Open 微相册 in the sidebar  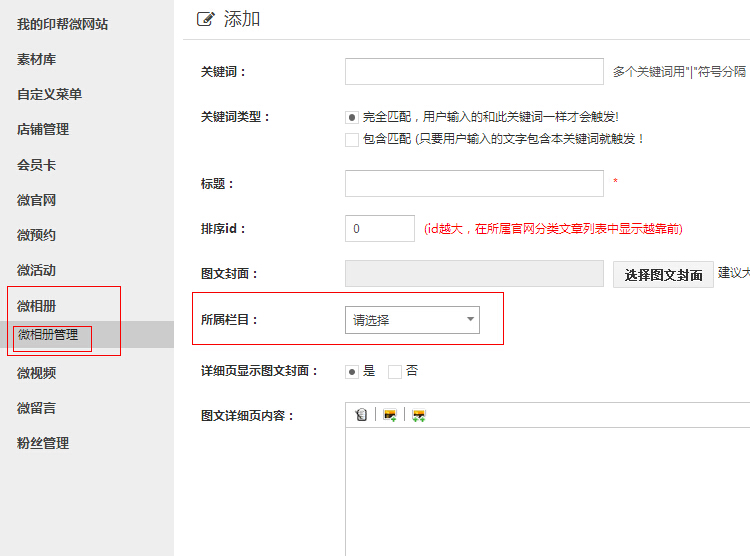tap(37, 305)
